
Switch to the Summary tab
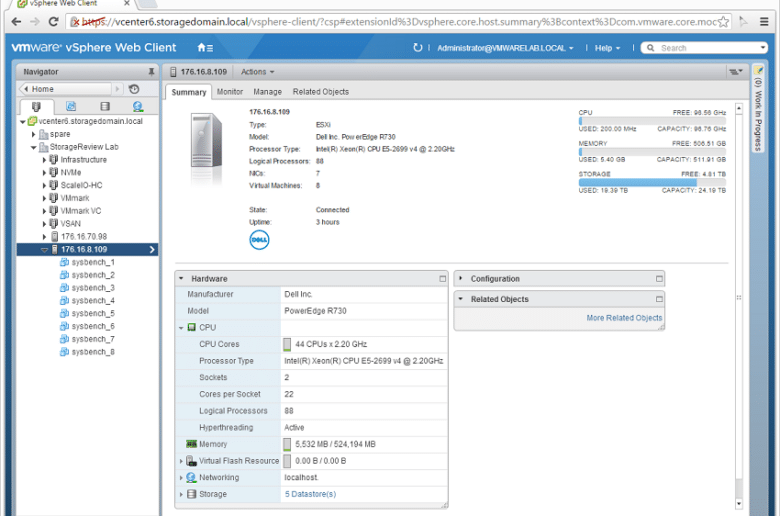tap(189, 92)
